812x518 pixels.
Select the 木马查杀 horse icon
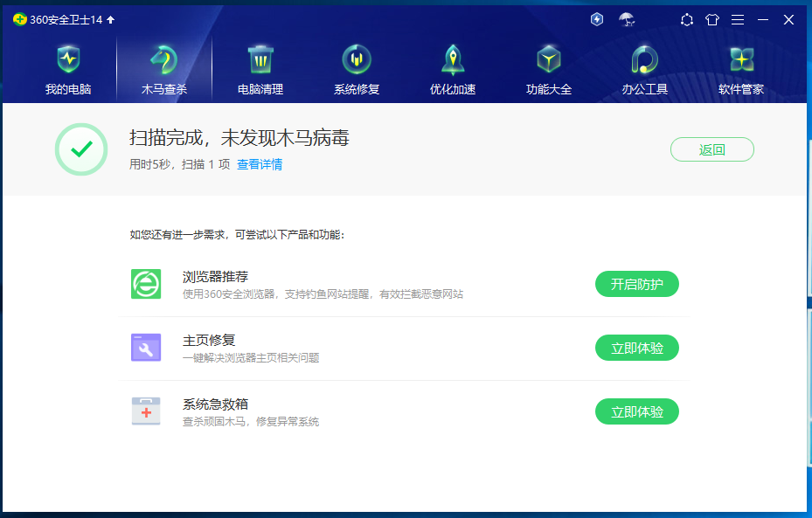(x=164, y=59)
